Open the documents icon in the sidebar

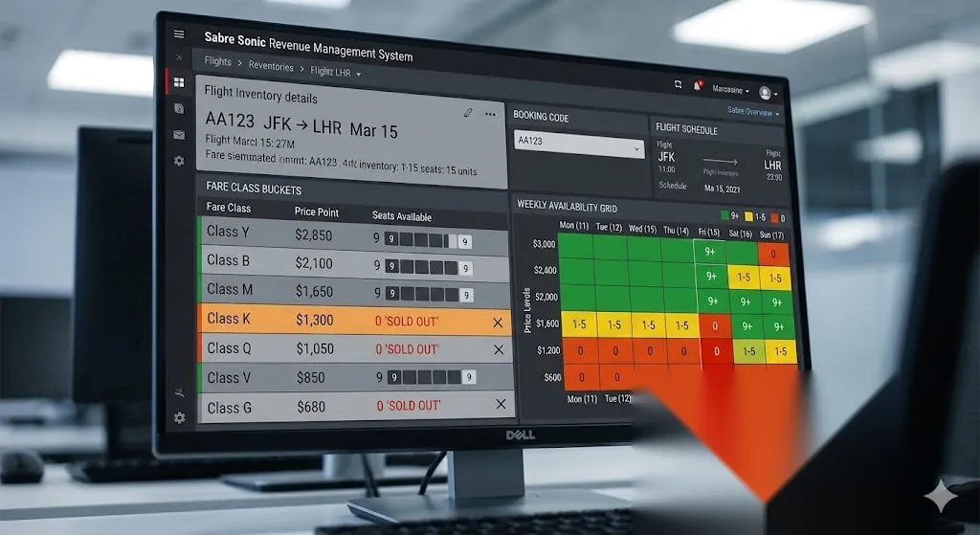coord(179,108)
